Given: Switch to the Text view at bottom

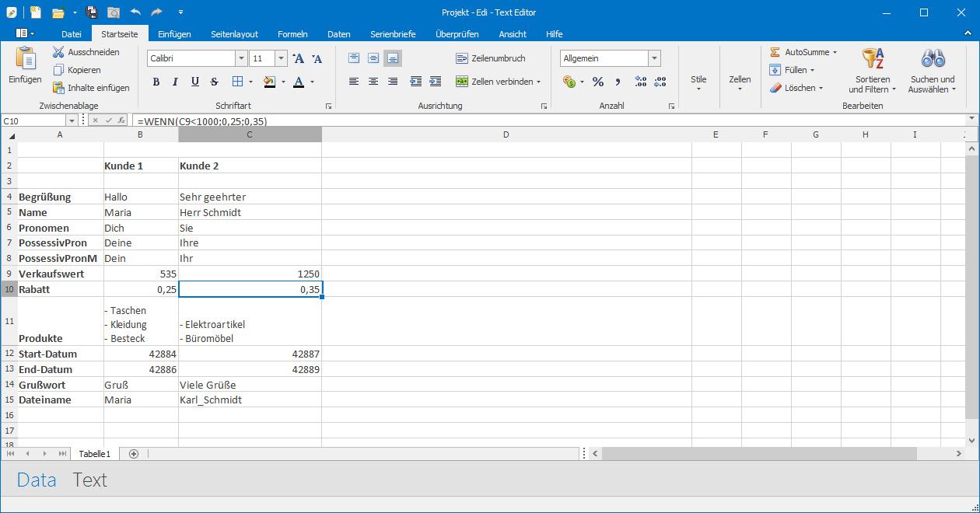Looking at the screenshot, I should pyautogui.click(x=90, y=480).
